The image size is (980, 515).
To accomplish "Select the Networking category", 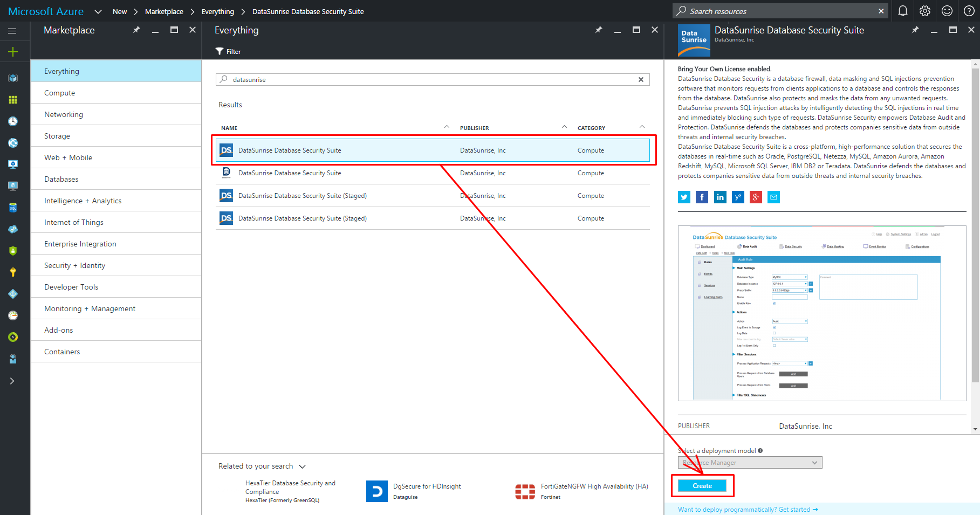I will pyautogui.click(x=116, y=114).
